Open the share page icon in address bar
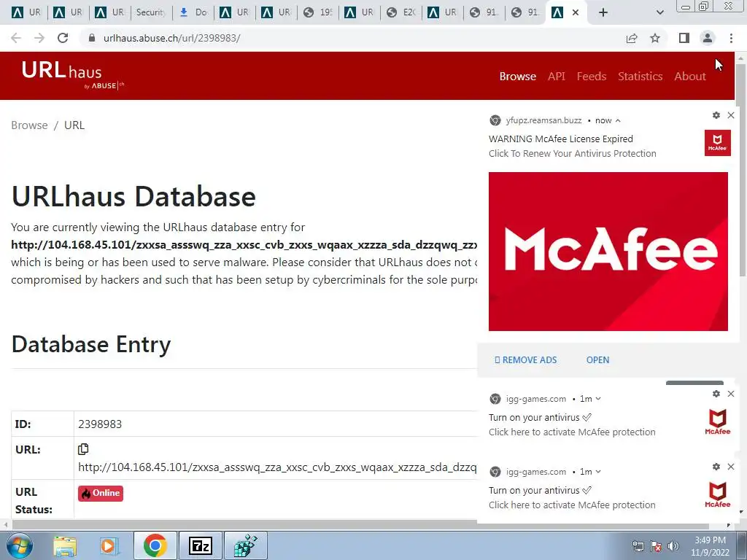 coord(632,38)
